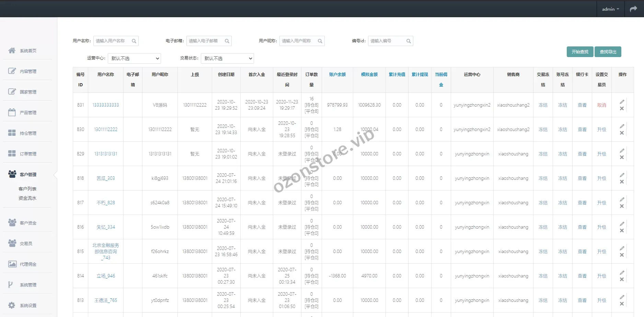Switch to 资金流水 in the sidebar
644x317 pixels.
[27, 198]
